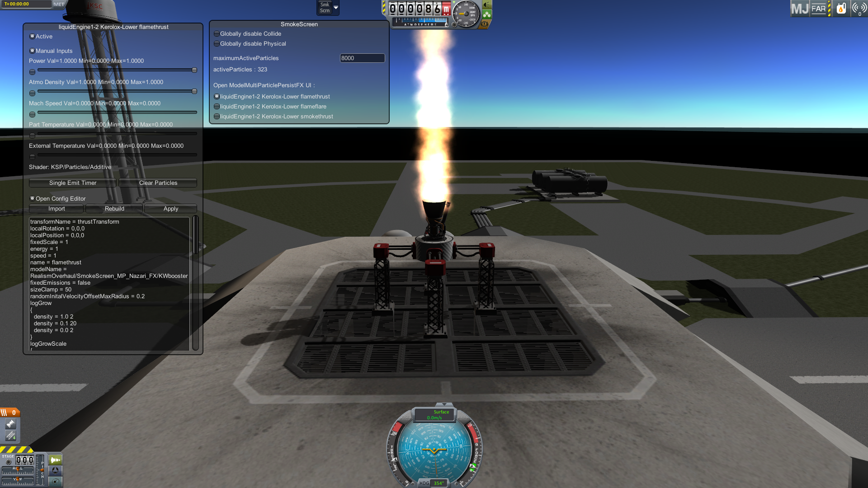
Task: Click the Apply button in config editor
Action: (x=170, y=208)
